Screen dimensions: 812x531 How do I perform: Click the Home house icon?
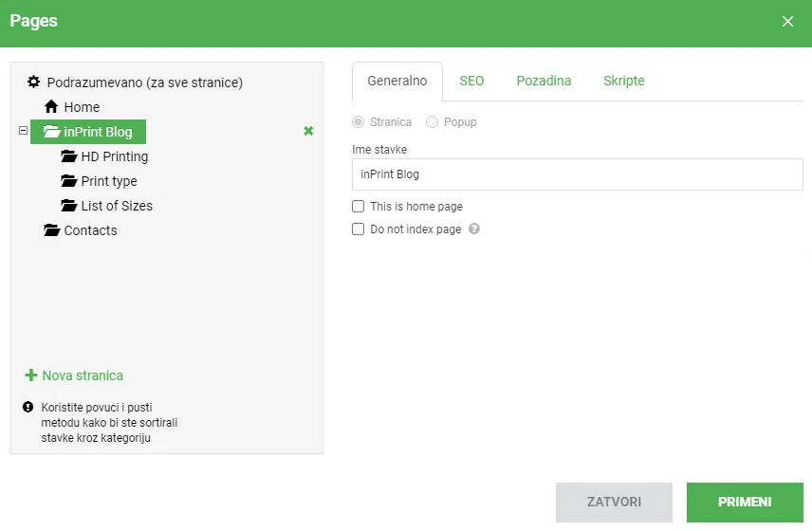(51, 106)
